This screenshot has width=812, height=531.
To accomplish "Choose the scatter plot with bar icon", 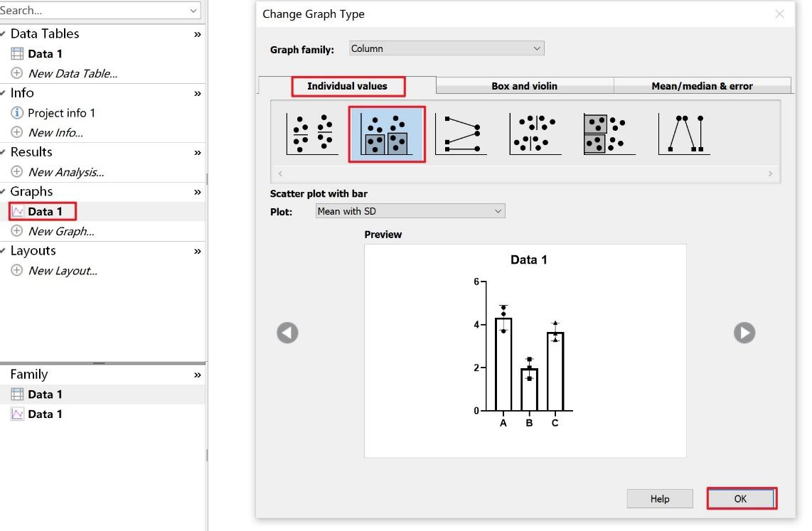I will (x=387, y=134).
